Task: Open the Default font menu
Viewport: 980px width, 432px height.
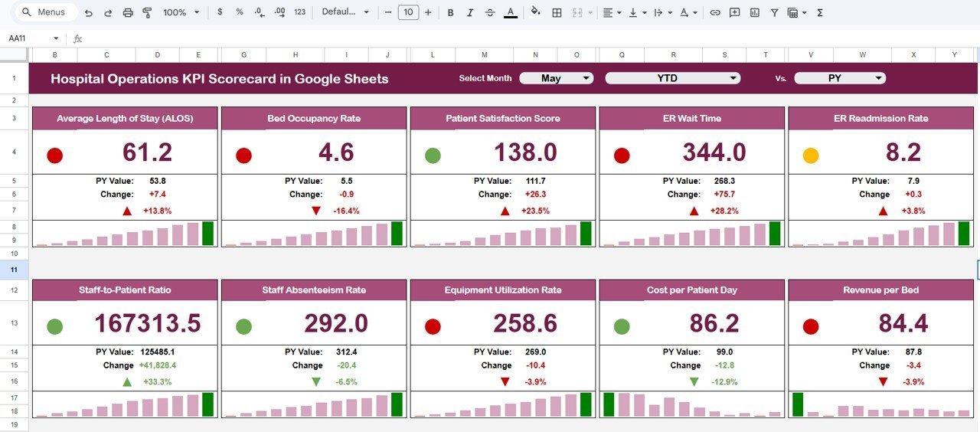Action: 345,12
